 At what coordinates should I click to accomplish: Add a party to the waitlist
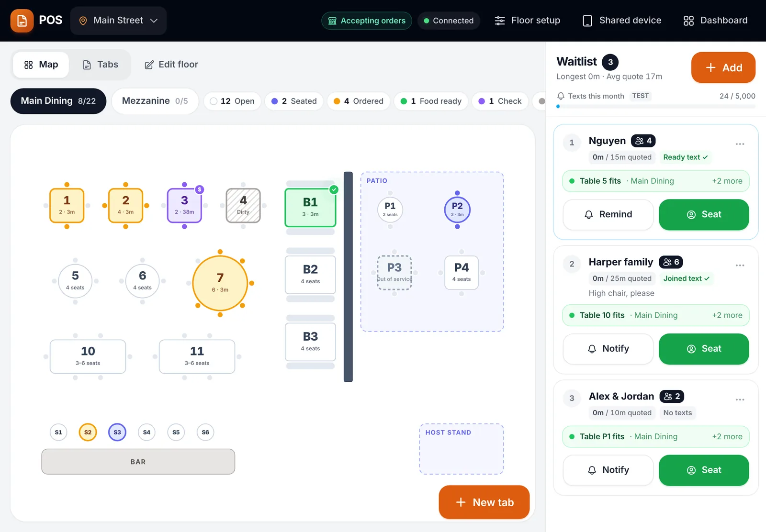click(x=723, y=67)
